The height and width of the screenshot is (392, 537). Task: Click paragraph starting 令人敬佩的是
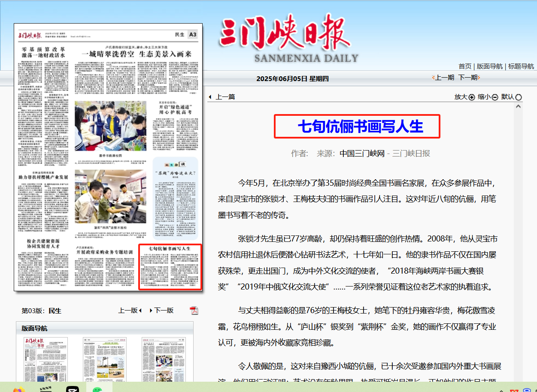360,374
